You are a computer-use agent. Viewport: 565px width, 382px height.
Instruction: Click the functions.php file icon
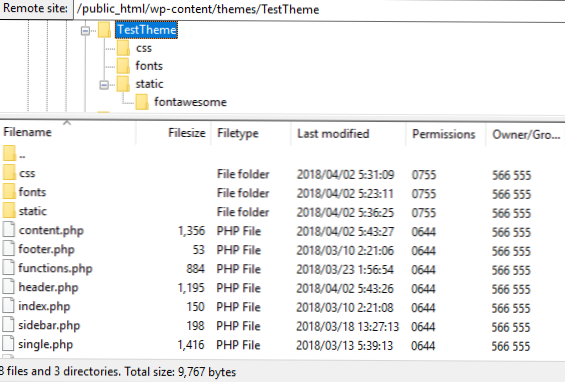click(x=9, y=268)
